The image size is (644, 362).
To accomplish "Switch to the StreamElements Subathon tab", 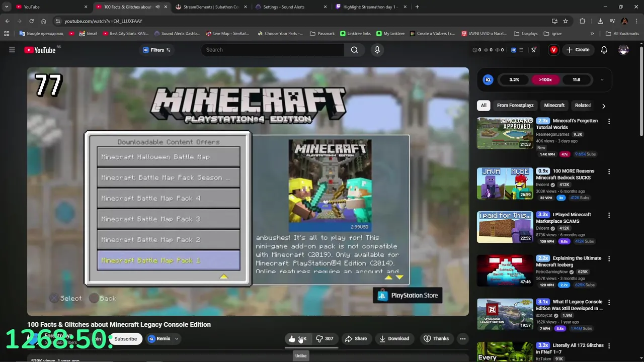I will 211,7.
